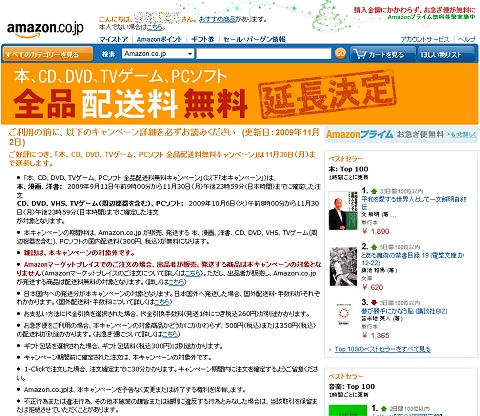Click green up arrow beside rank 1
The image size is (480, 416).
coord(374,191)
